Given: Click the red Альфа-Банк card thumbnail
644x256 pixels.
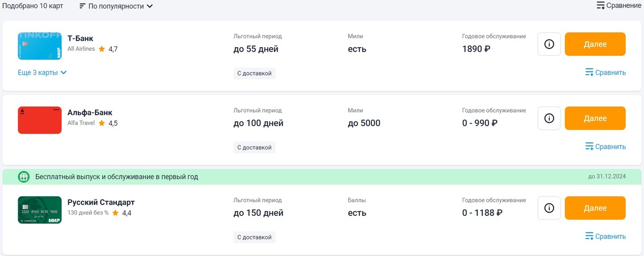Looking at the screenshot, I should [40, 120].
